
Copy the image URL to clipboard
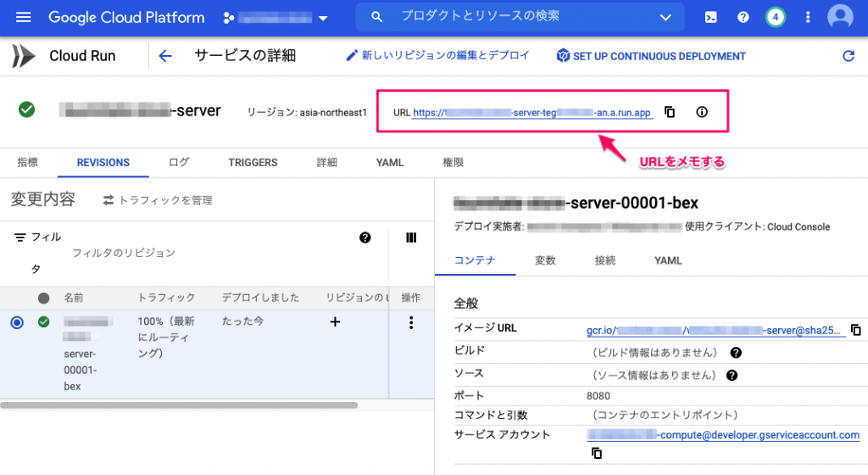point(856,330)
